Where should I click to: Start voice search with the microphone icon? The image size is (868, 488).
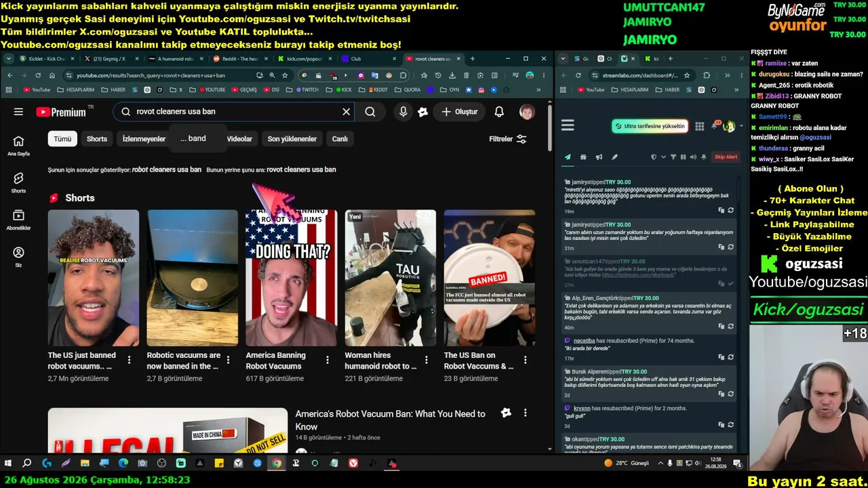(403, 112)
